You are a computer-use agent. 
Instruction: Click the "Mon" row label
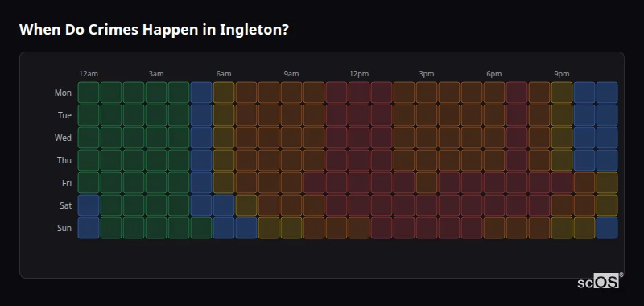click(x=63, y=93)
